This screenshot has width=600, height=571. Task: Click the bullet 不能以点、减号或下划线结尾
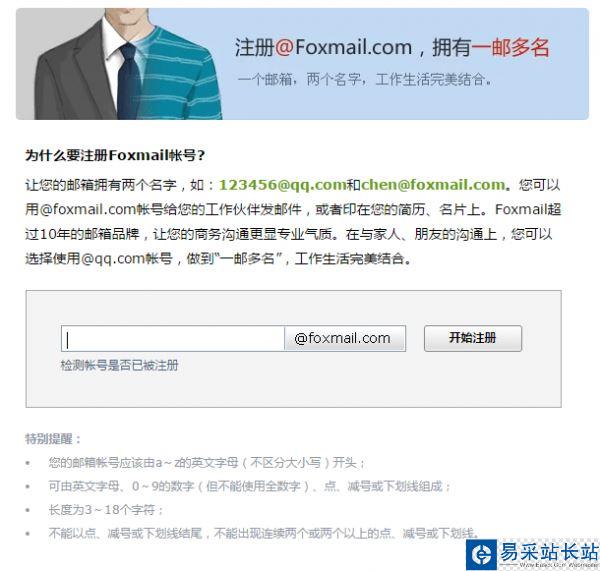tap(264, 533)
